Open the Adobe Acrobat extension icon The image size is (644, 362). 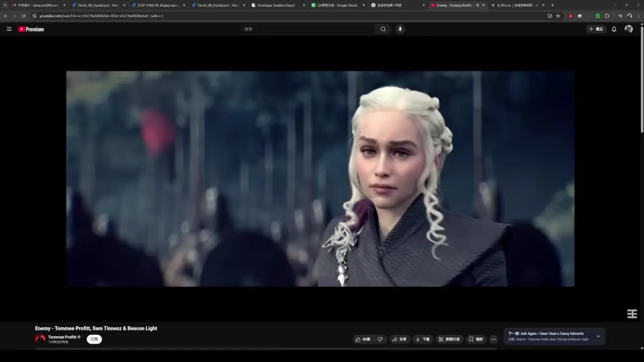571,16
